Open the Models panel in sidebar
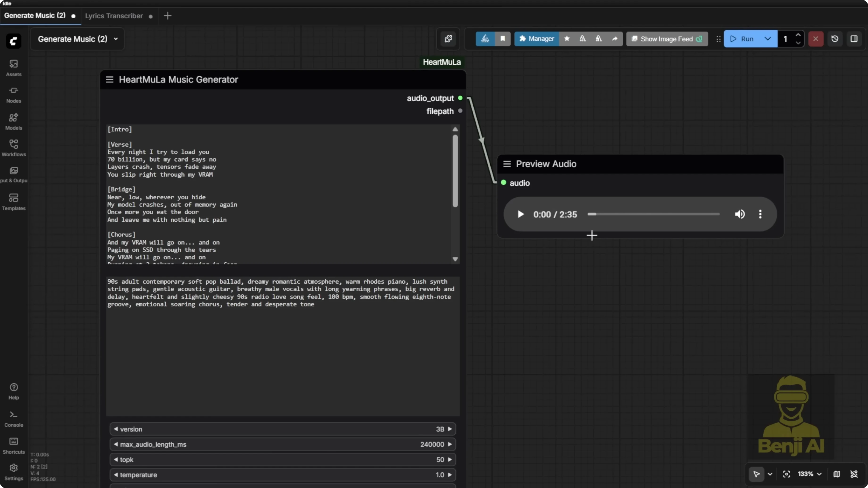 tap(13, 121)
